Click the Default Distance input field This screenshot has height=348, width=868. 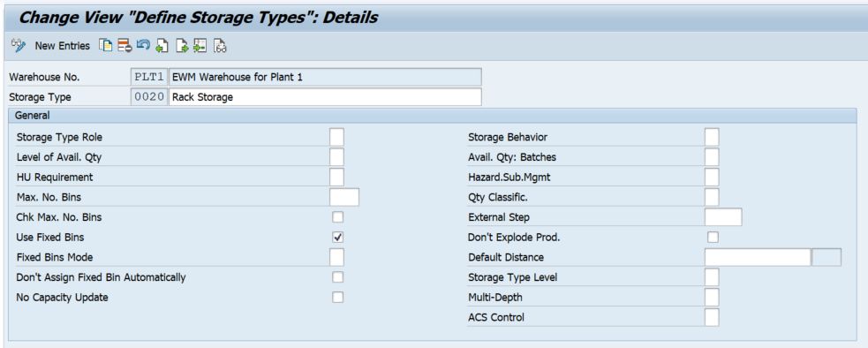tap(758, 257)
